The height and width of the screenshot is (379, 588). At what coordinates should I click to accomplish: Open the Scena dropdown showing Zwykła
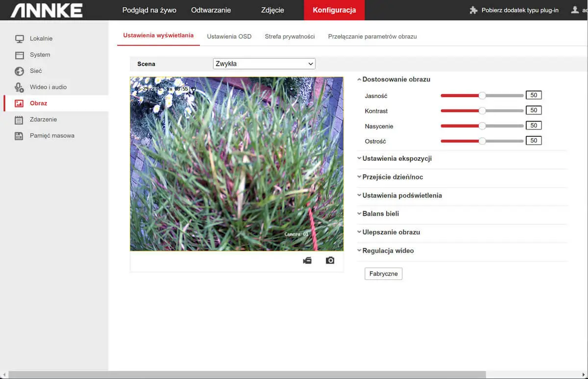tap(264, 64)
